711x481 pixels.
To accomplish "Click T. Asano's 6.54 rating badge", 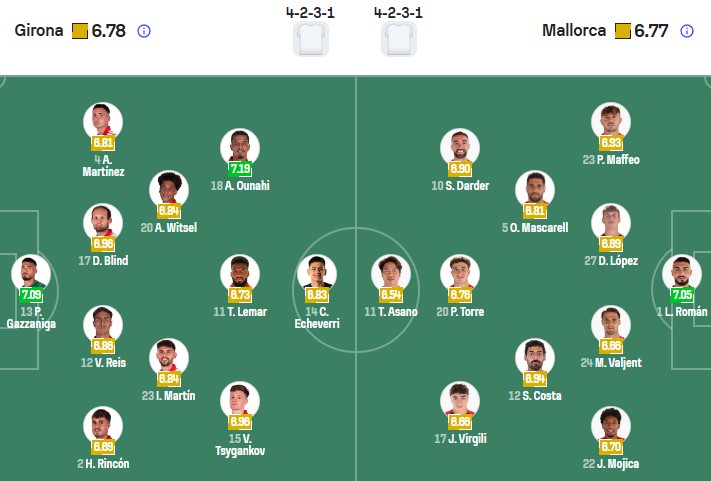I will point(391,295).
